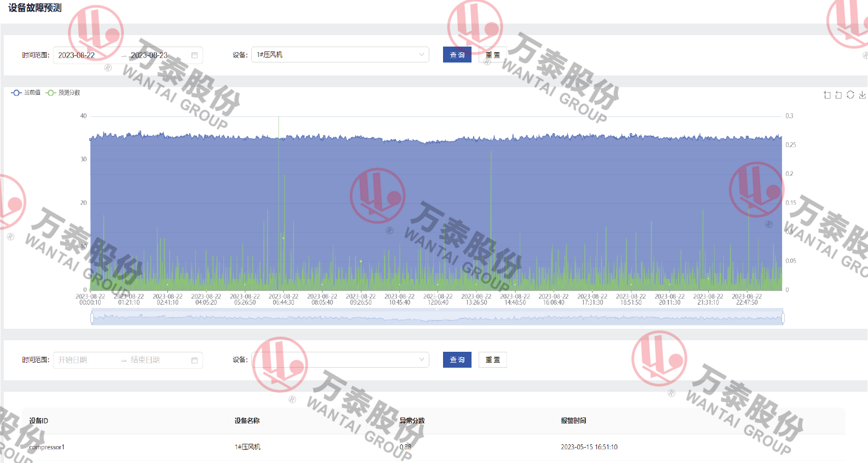
Task: Download chart as image icon
Action: (863, 95)
